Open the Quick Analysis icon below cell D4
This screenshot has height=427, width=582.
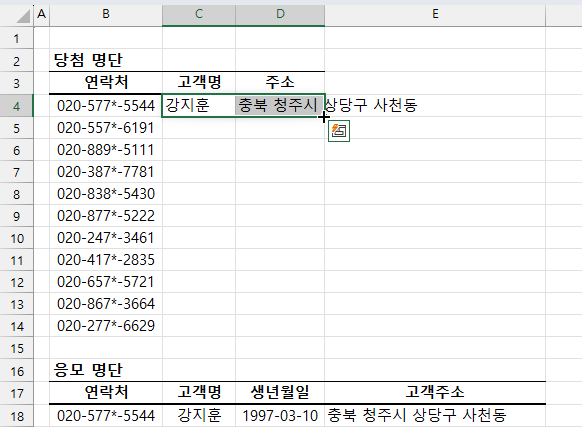coord(339,131)
